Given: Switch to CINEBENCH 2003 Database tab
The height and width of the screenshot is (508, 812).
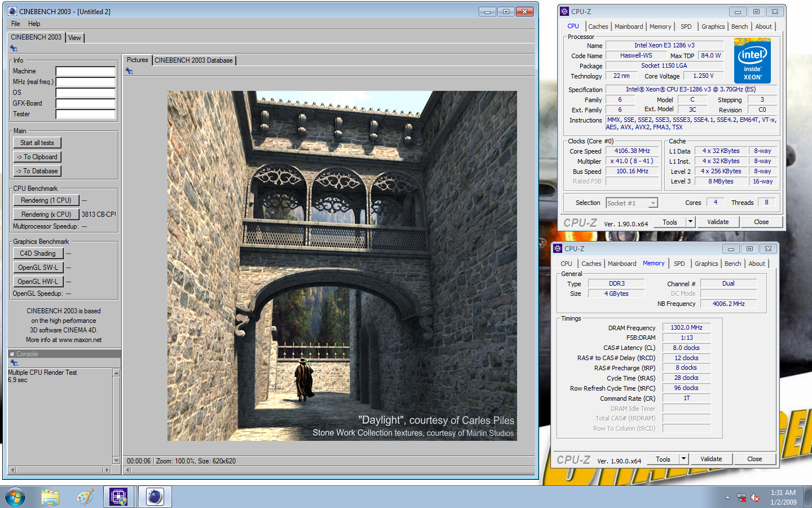Looking at the screenshot, I should pyautogui.click(x=193, y=60).
